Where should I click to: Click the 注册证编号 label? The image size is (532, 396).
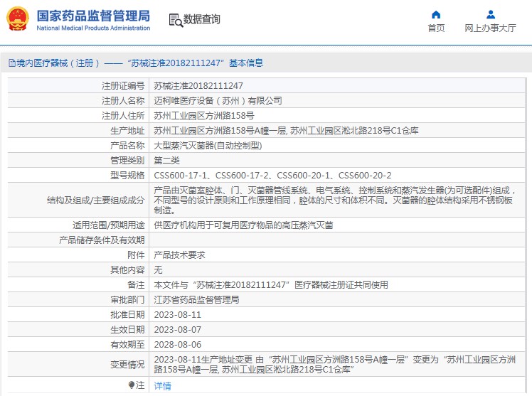pyautogui.click(x=123, y=86)
